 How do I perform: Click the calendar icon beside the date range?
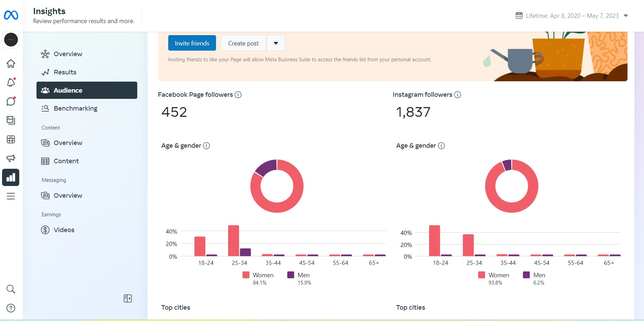click(x=519, y=15)
